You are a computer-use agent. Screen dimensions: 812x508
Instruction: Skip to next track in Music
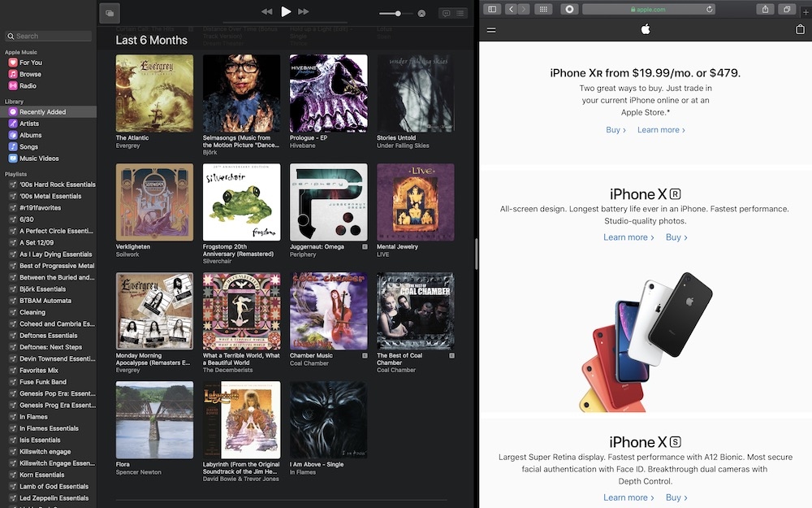click(x=304, y=11)
